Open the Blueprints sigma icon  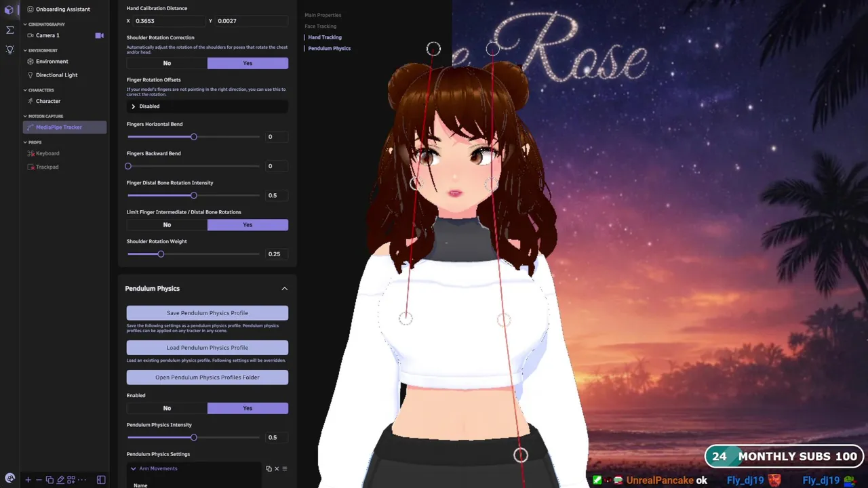[9, 30]
